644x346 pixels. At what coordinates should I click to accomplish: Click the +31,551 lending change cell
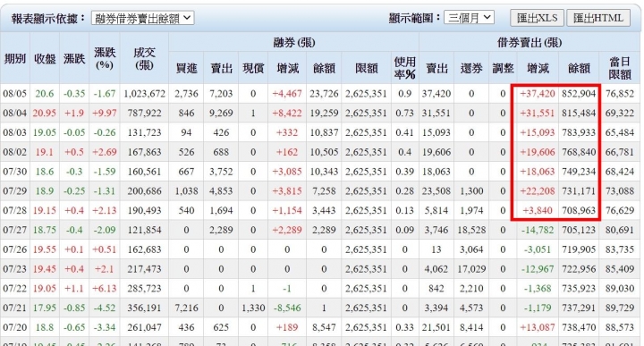[538, 113]
